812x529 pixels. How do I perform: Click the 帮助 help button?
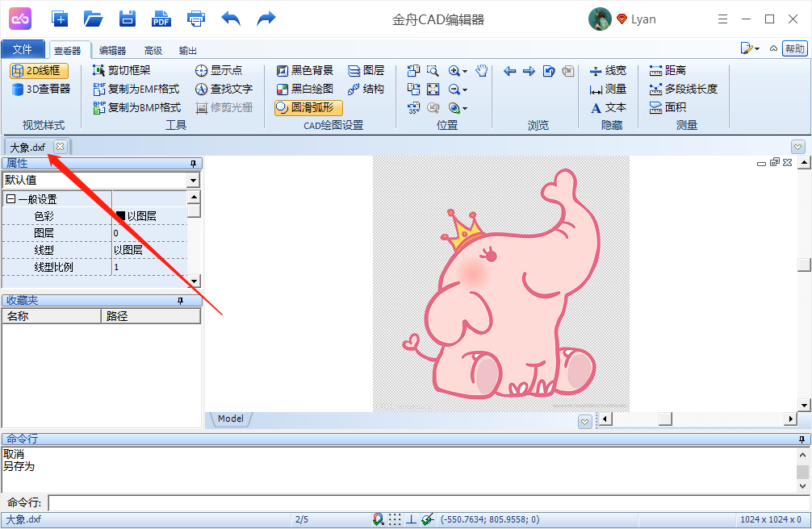coord(794,48)
